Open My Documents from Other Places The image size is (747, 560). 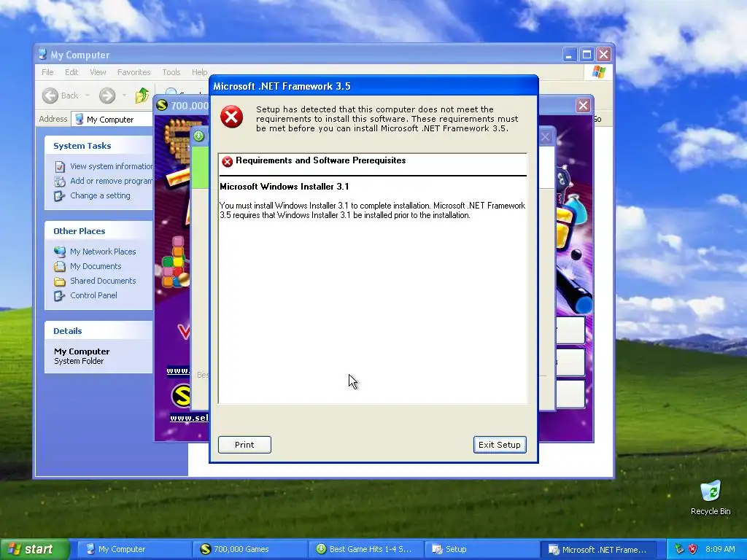96,266
